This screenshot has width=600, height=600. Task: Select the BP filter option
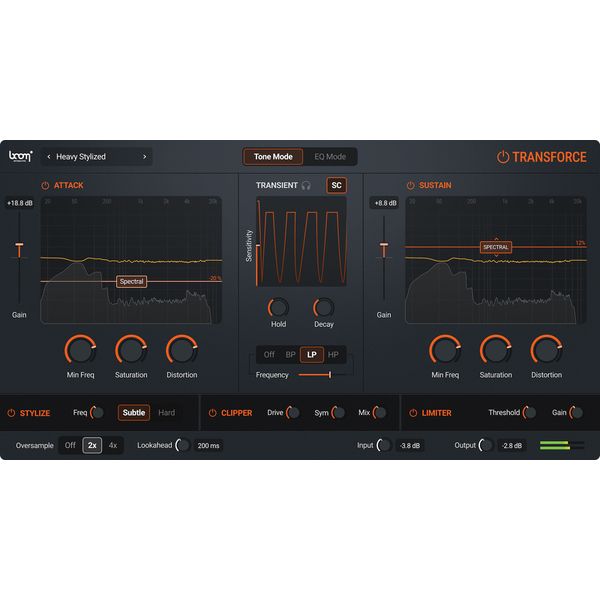[290, 355]
